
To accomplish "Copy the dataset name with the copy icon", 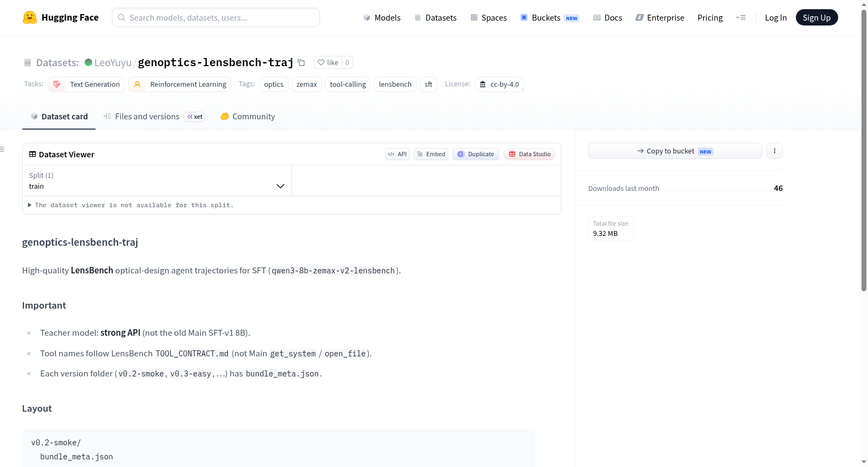I will pyautogui.click(x=301, y=62).
